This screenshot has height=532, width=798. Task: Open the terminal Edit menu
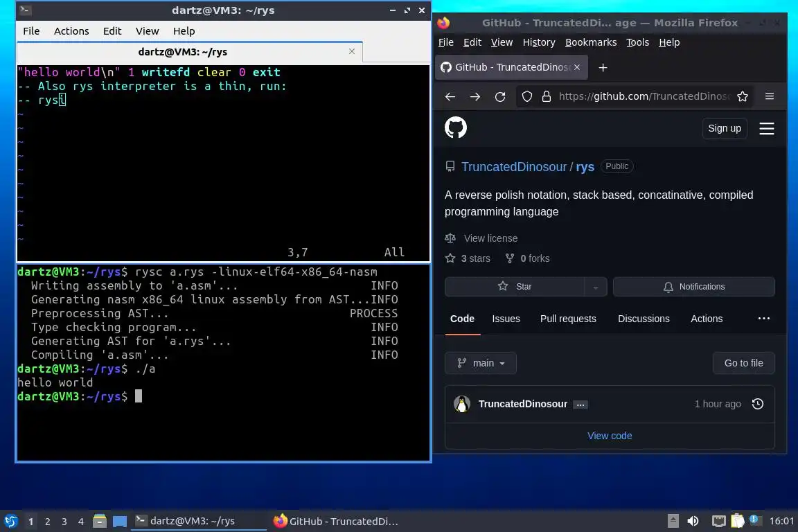112,31
